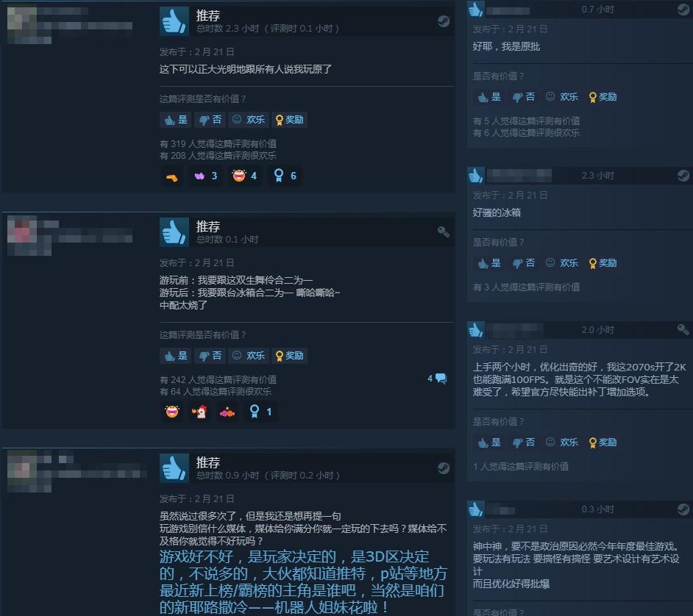Click the thumbs-up 是 button on the 319-votes review
This screenshot has width=693, height=616.
(x=176, y=120)
